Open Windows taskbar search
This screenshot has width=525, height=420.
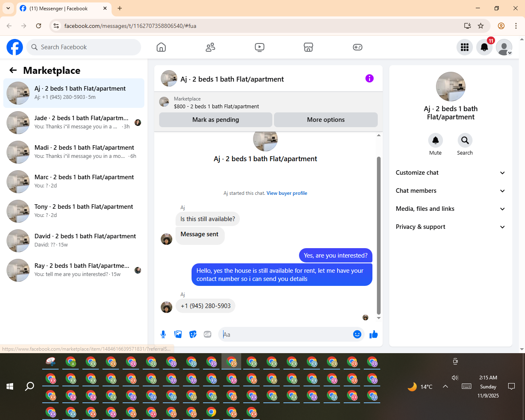pos(30,386)
